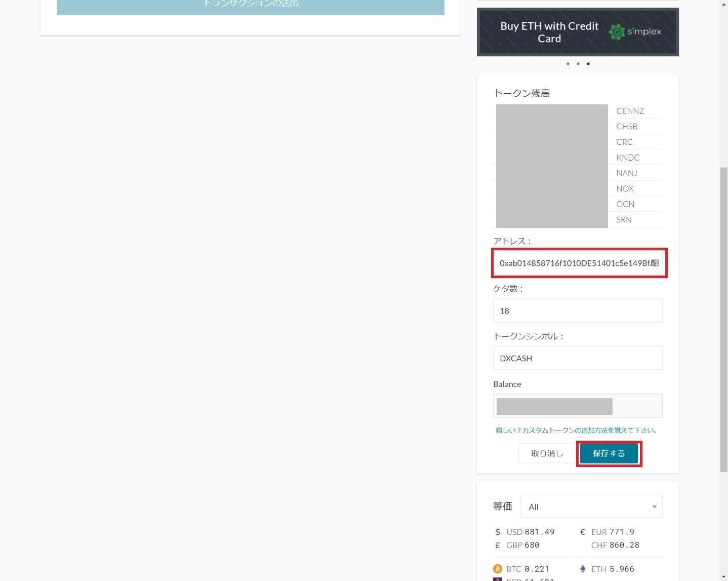This screenshot has height=581, width=728.
Task: Click the NOX token row
Action: [x=578, y=188]
